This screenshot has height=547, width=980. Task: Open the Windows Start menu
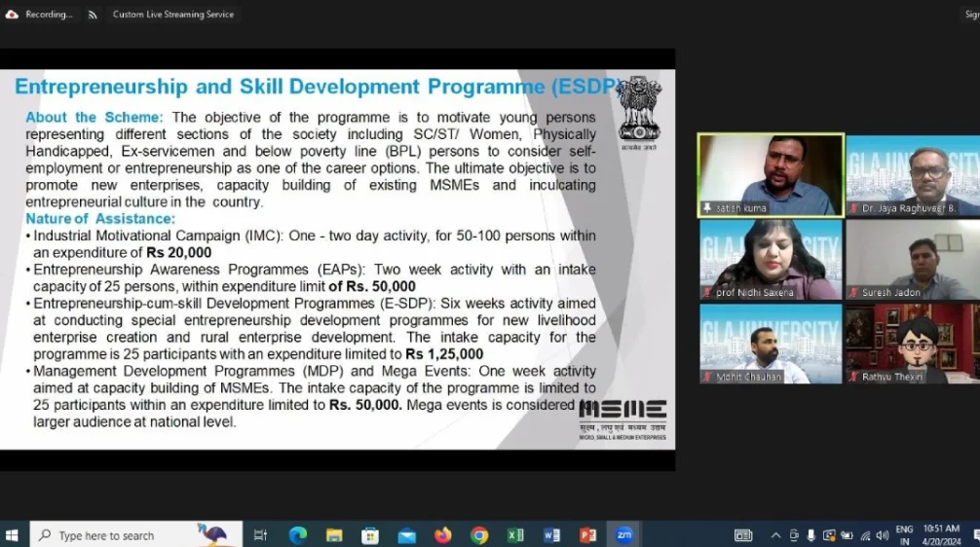coord(13,534)
